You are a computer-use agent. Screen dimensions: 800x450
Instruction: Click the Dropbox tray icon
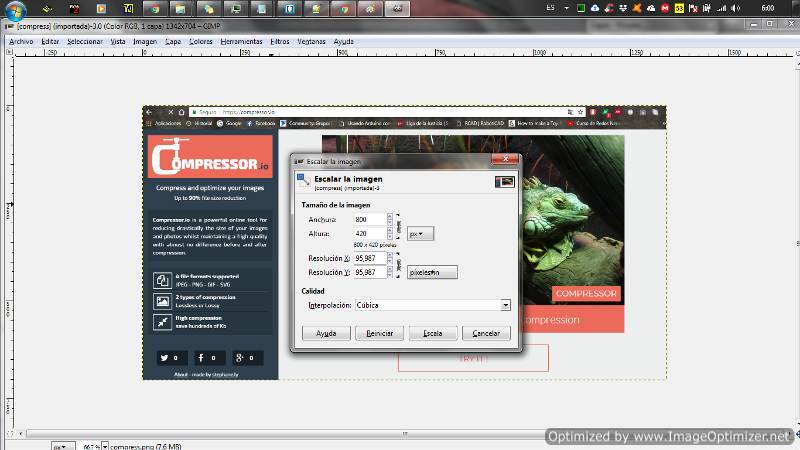(x=623, y=8)
